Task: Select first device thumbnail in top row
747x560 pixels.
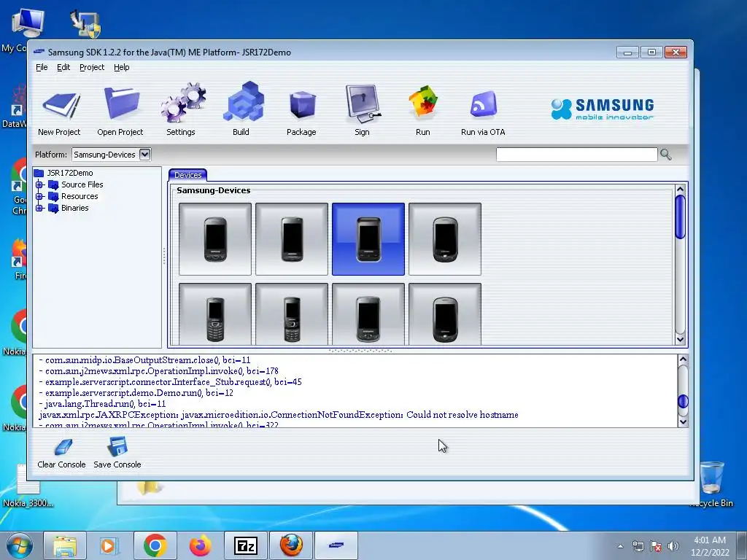Action: [215, 239]
